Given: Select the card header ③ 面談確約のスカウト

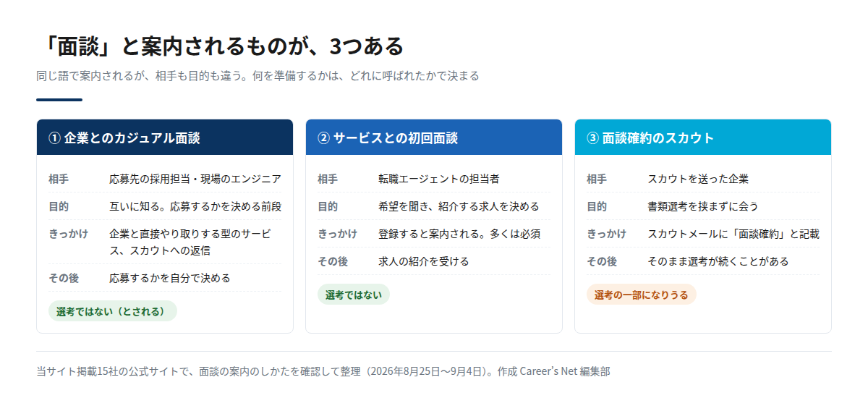Looking at the screenshot, I should tap(703, 138).
